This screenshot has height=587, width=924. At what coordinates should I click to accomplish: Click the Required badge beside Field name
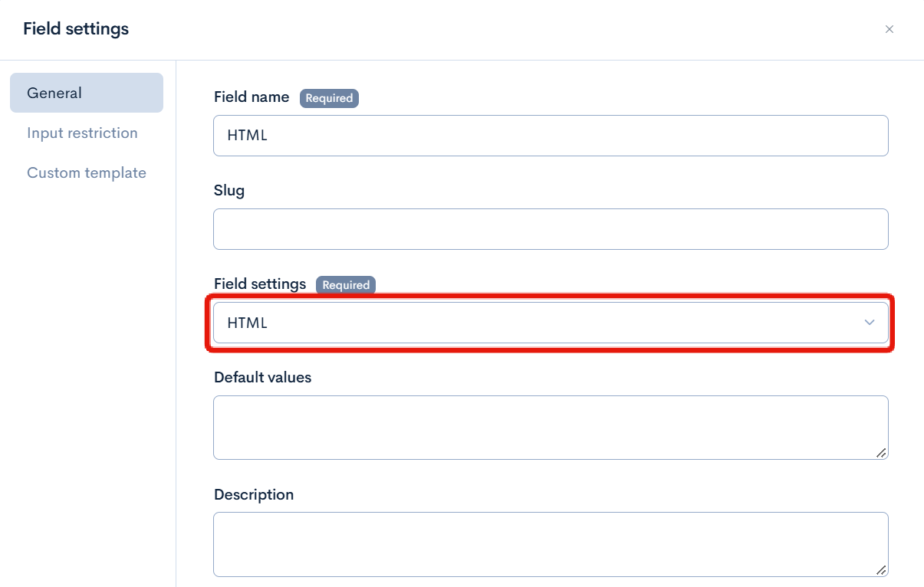point(329,98)
